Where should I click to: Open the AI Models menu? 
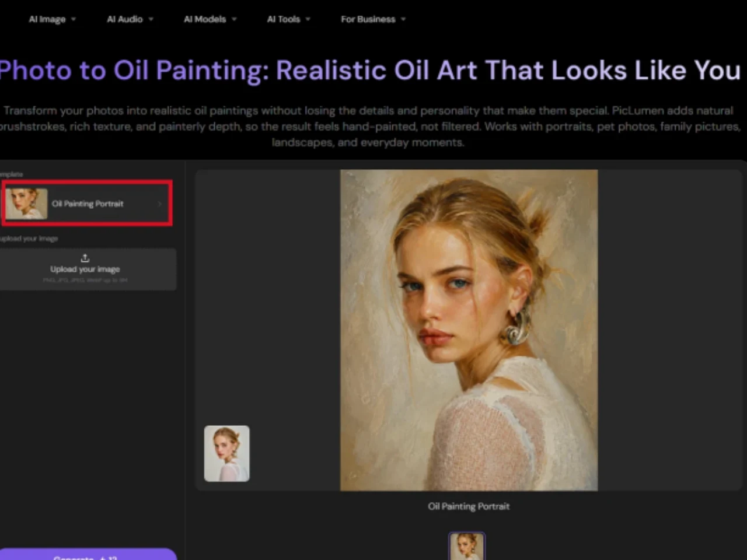pyautogui.click(x=210, y=19)
